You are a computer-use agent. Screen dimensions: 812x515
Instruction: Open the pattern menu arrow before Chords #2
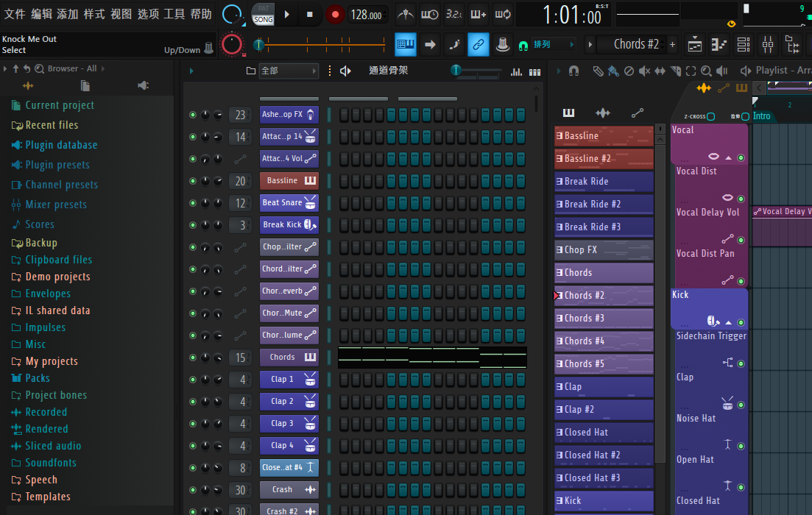point(590,45)
